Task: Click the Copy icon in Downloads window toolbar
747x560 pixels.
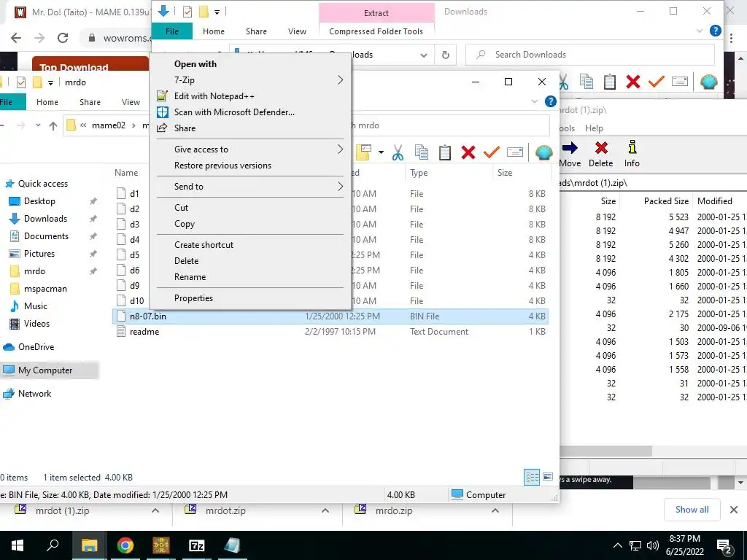Action: point(587,82)
